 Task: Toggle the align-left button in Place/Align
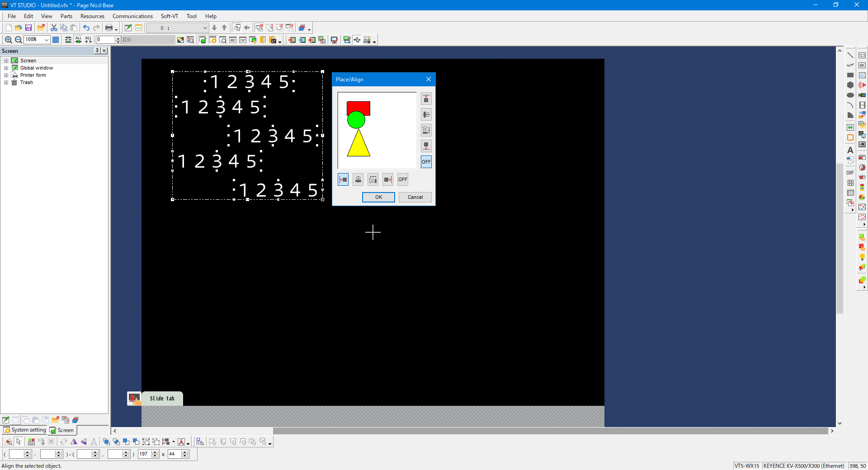(x=343, y=180)
